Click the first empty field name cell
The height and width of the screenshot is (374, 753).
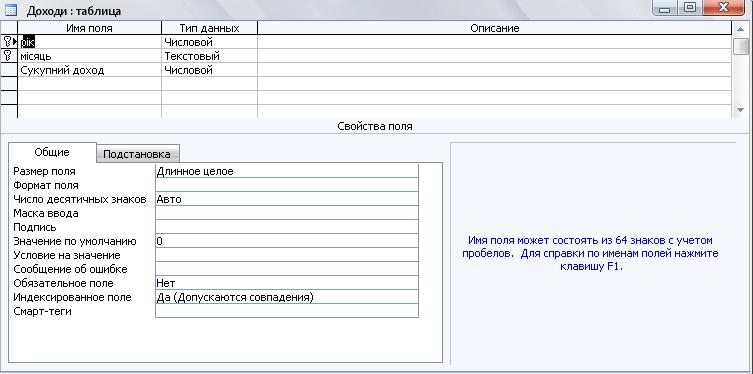(x=90, y=84)
